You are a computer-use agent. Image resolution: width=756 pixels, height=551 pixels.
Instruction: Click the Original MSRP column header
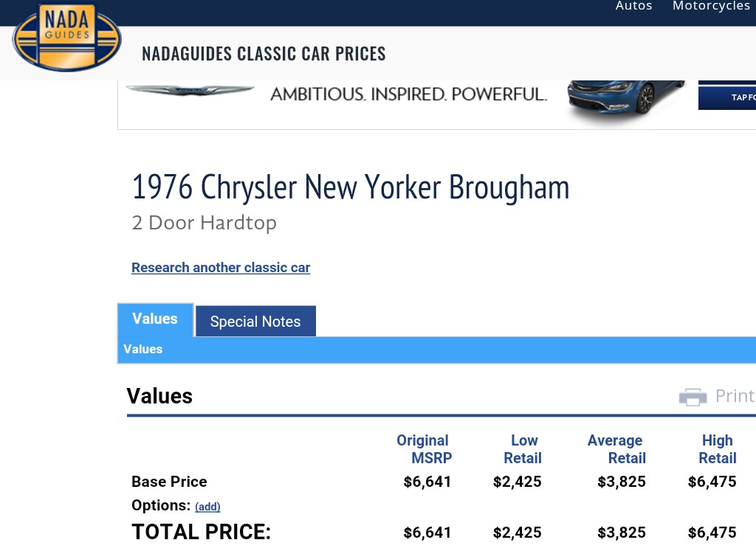tap(424, 449)
